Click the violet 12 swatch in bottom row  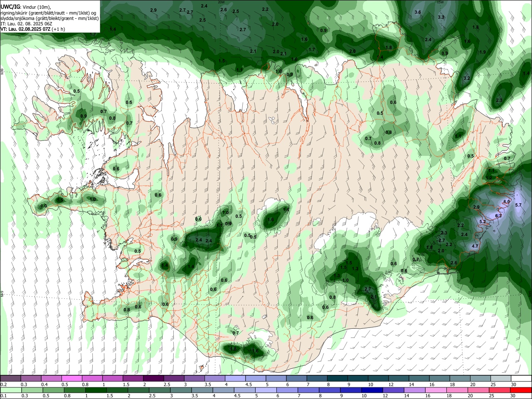point(394,390)
